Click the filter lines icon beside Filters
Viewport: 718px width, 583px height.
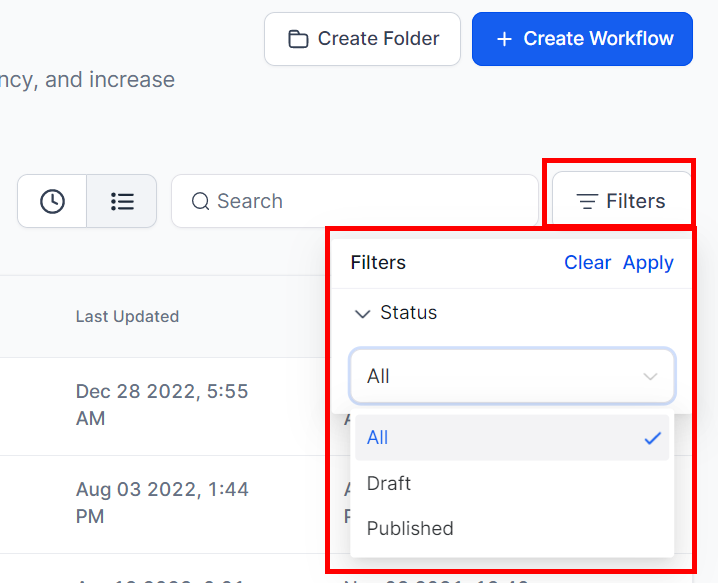pos(587,201)
